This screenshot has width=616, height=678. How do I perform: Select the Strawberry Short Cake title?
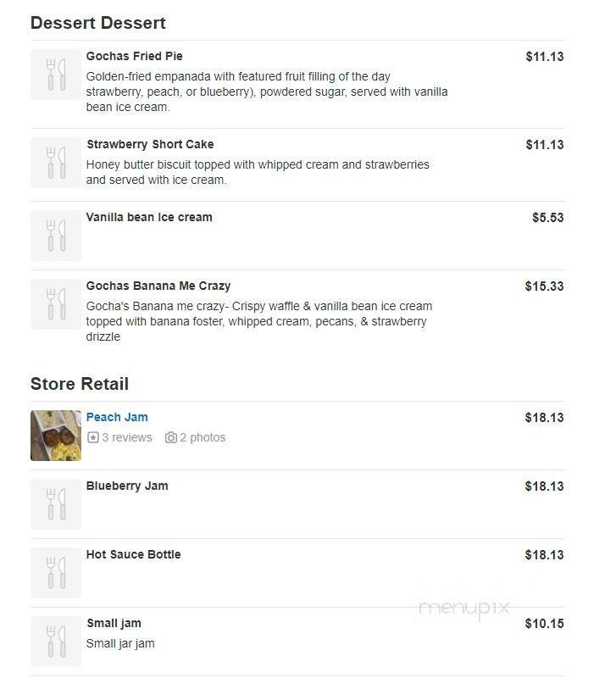tap(150, 144)
